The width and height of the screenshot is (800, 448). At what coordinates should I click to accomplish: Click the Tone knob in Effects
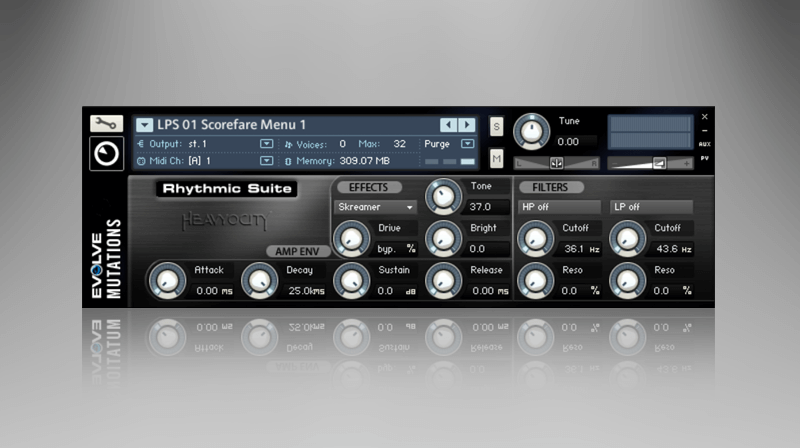(x=443, y=197)
